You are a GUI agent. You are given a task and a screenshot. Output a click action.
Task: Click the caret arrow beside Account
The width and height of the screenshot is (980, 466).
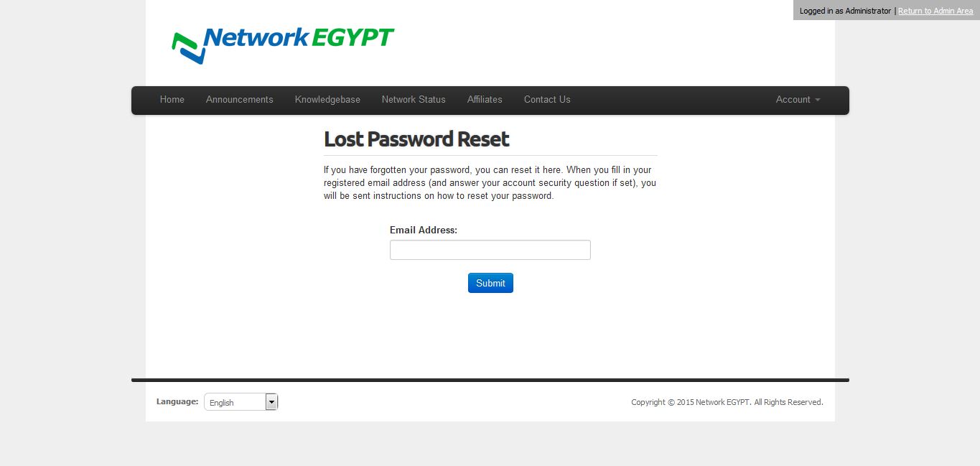pos(817,100)
